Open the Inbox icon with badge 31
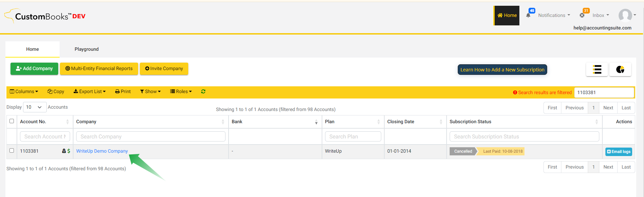This screenshot has width=644, height=197. pos(582,15)
